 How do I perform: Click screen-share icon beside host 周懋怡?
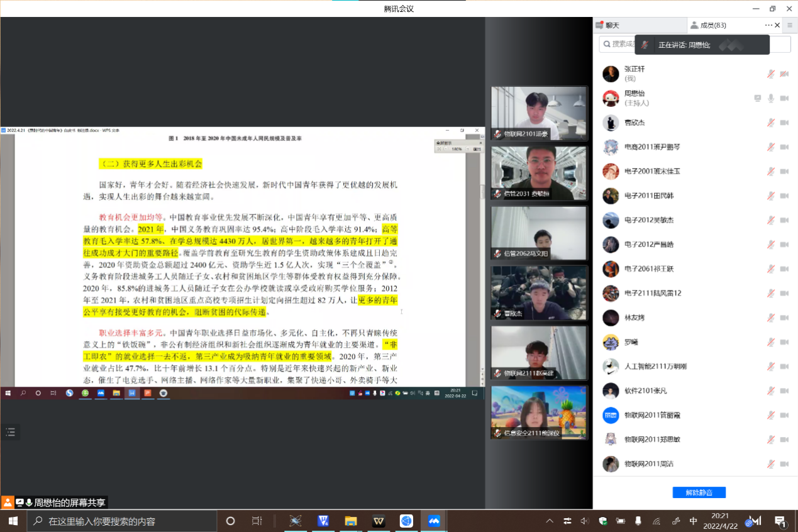tap(758, 98)
